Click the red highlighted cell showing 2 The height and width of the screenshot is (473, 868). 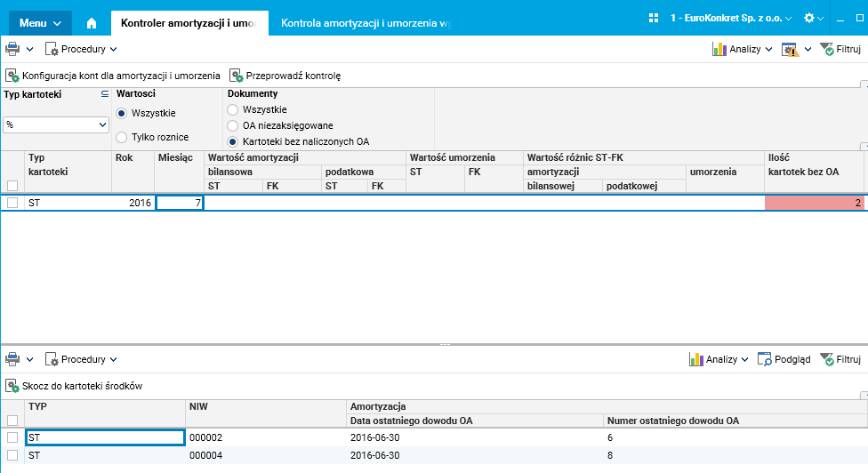(x=814, y=203)
